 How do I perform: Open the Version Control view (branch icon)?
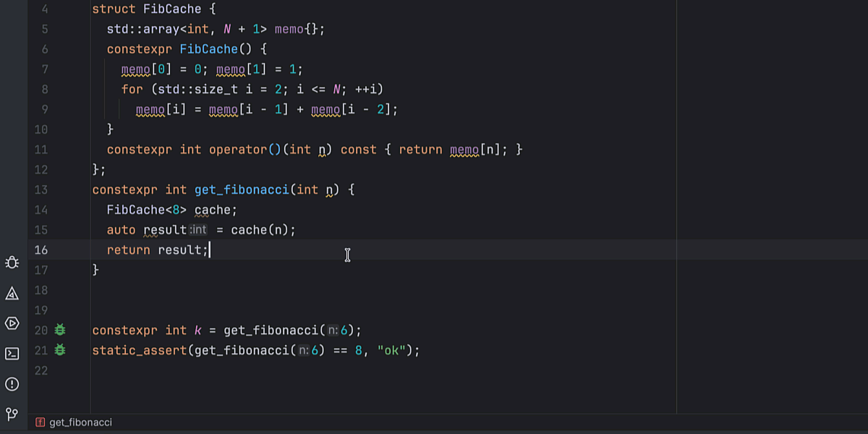tap(12, 414)
